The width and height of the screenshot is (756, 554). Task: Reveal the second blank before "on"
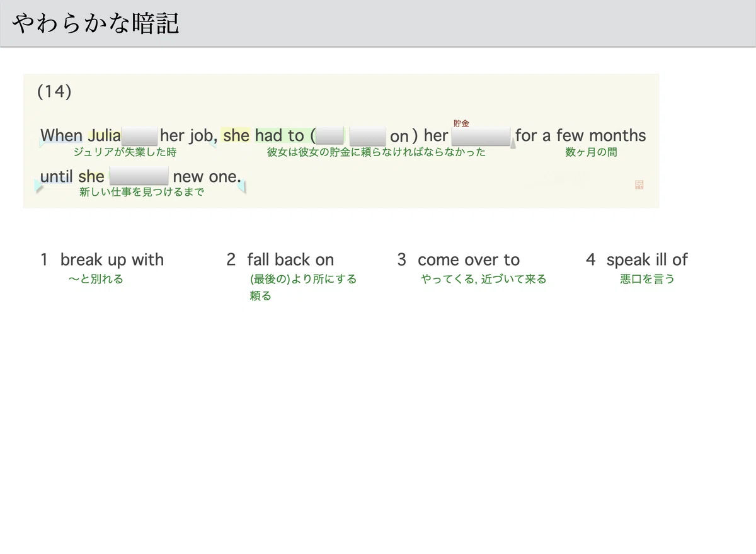tap(367, 136)
